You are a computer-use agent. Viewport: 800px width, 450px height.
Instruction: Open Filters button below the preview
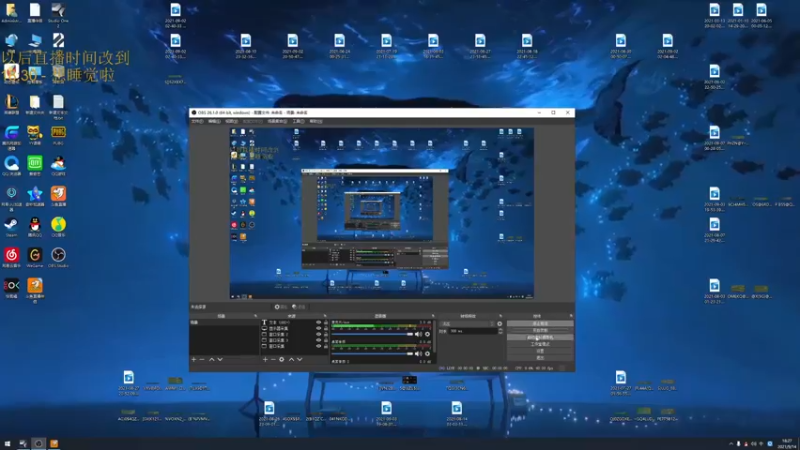pos(299,307)
